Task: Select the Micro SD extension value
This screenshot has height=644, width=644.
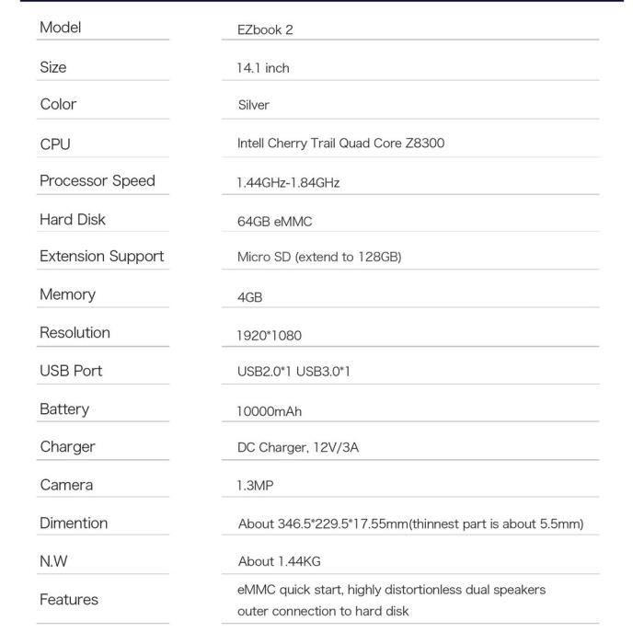Action: click(319, 258)
